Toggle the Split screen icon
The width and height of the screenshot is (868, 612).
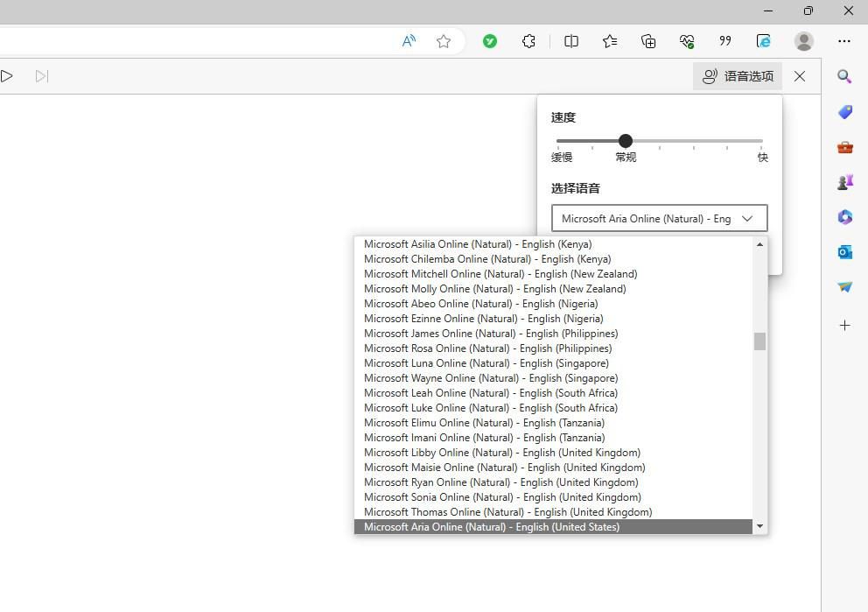tap(571, 41)
